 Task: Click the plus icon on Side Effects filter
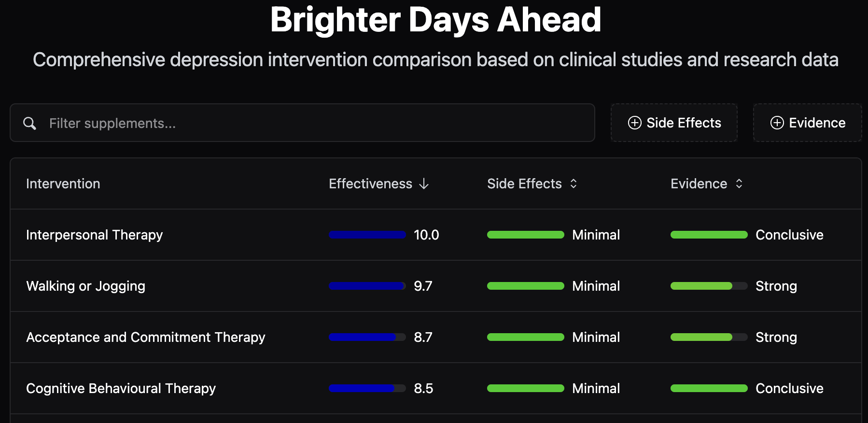click(x=634, y=123)
